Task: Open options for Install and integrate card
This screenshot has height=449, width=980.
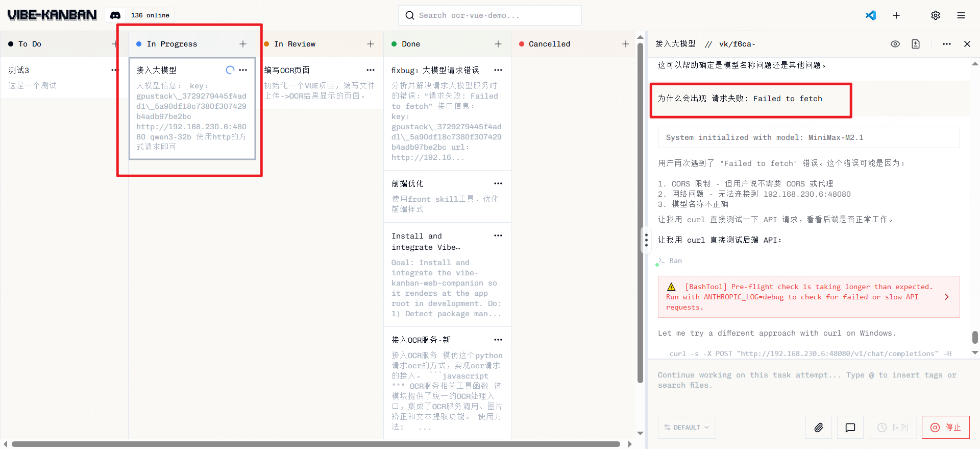Action: tap(498, 235)
